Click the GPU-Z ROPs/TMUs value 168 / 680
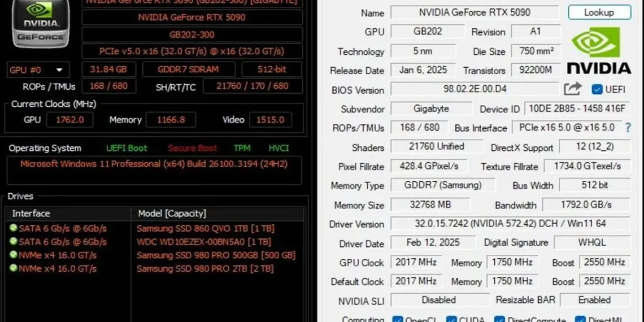 pyautogui.click(x=419, y=127)
